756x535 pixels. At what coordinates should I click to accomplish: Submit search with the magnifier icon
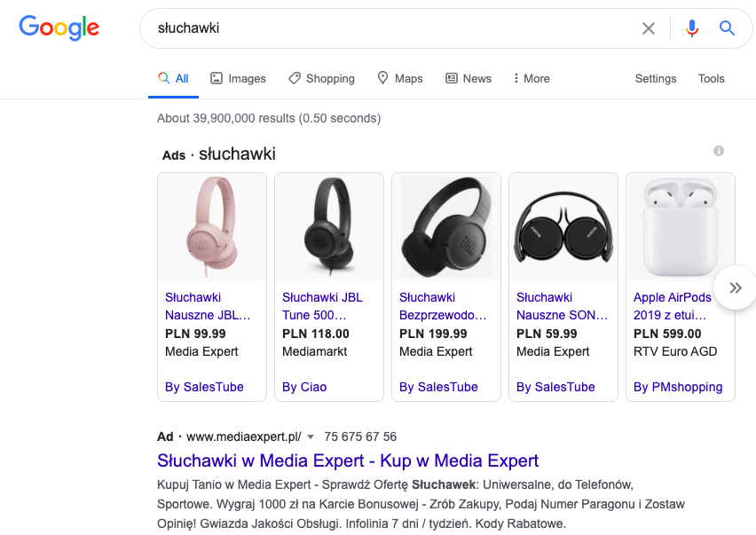pos(727,28)
